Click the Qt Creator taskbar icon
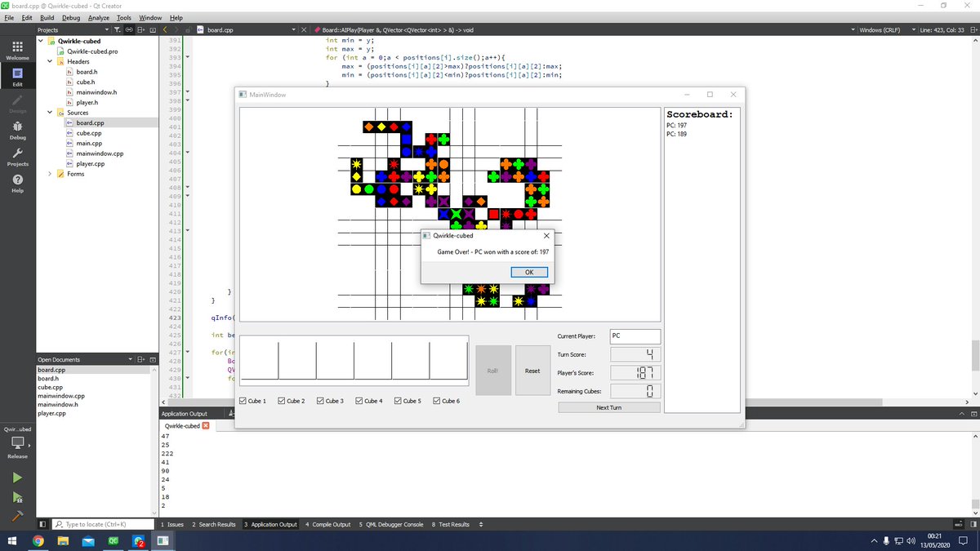Image resolution: width=980 pixels, height=551 pixels. pyautogui.click(x=113, y=541)
